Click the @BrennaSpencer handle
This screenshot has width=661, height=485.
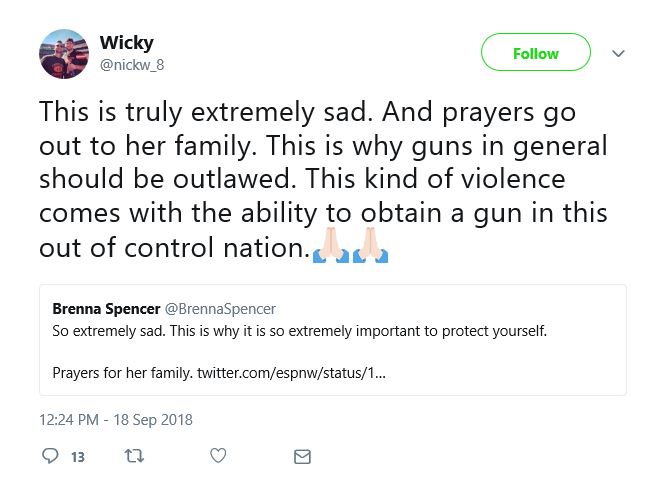220,309
